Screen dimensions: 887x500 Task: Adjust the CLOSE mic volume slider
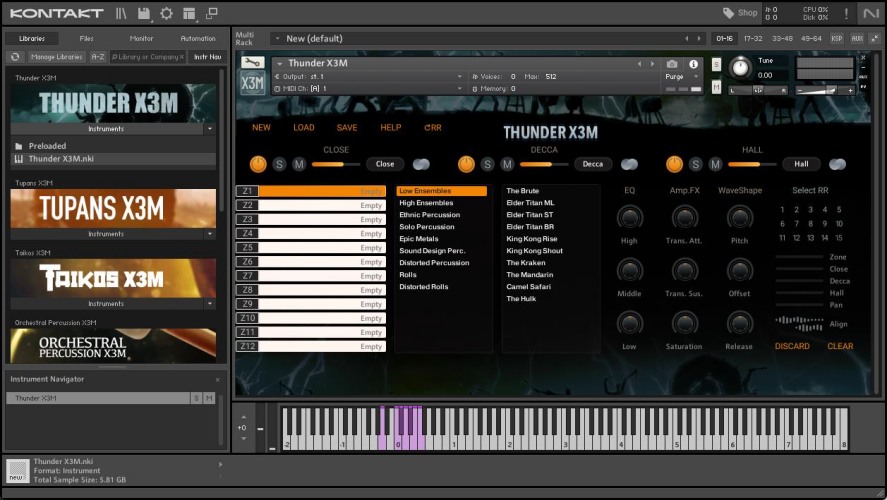336,164
